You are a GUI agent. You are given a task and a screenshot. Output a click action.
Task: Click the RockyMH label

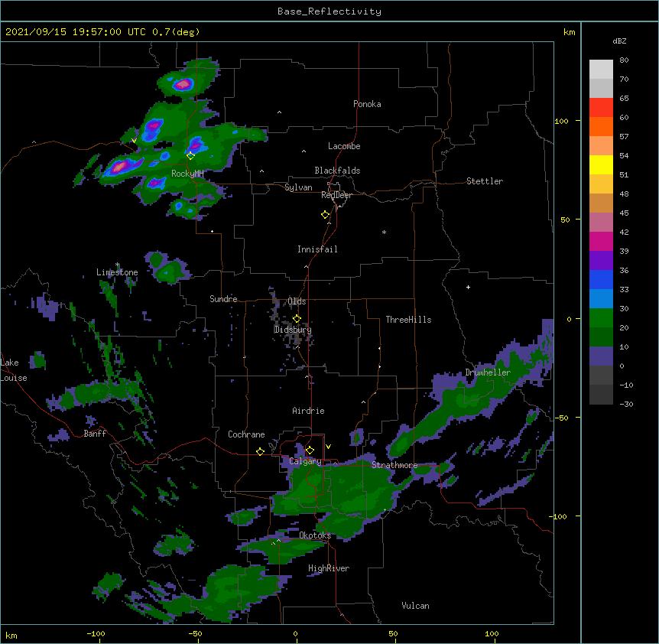pyautogui.click(x=187, y=174)
